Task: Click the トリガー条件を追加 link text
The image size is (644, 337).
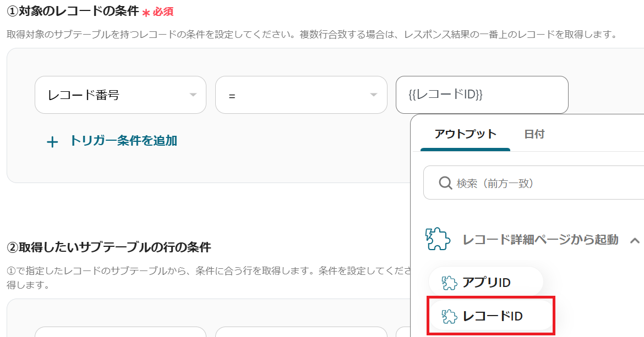Action: (x=124, y=141)
